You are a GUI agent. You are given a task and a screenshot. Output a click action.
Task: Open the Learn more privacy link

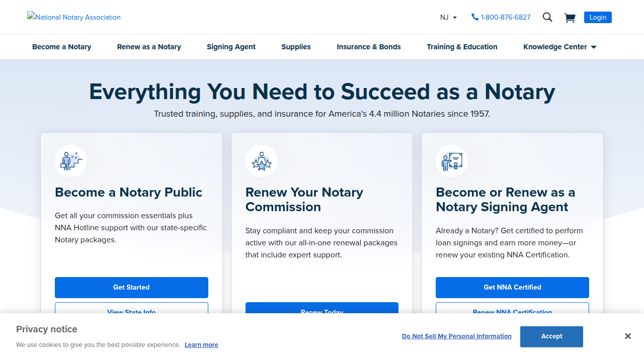point(201,345)
